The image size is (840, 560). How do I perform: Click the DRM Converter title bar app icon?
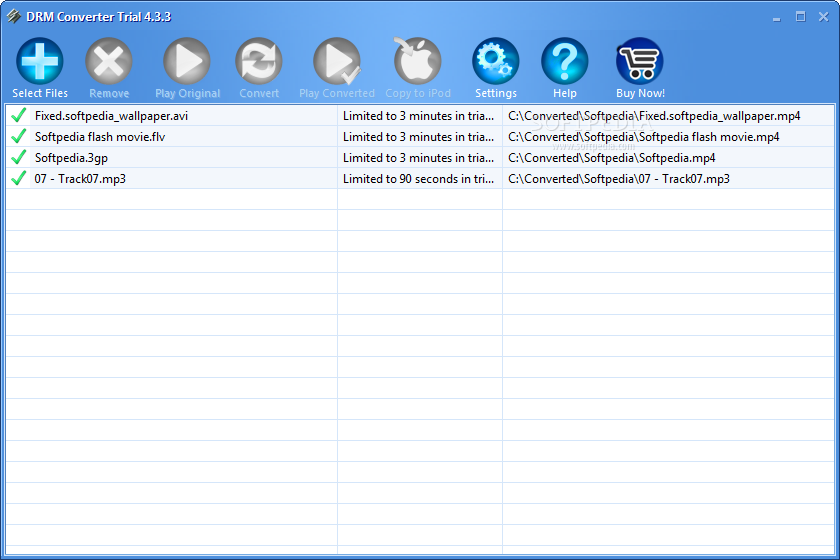(14, 17)
